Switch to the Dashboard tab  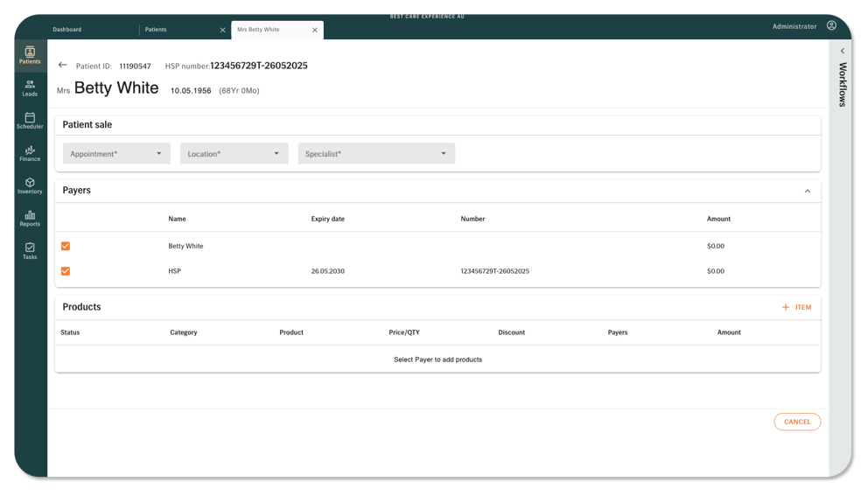[x=67, y=30]
